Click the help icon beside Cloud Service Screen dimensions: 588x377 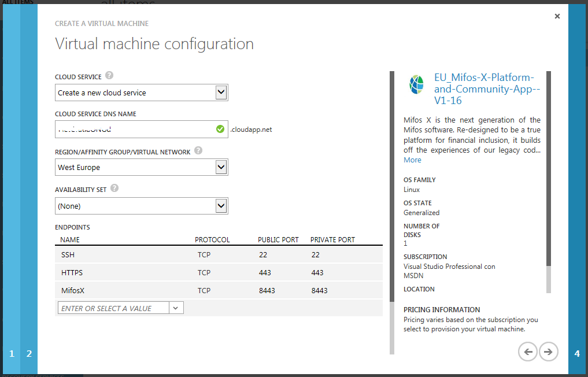[109, 76]
